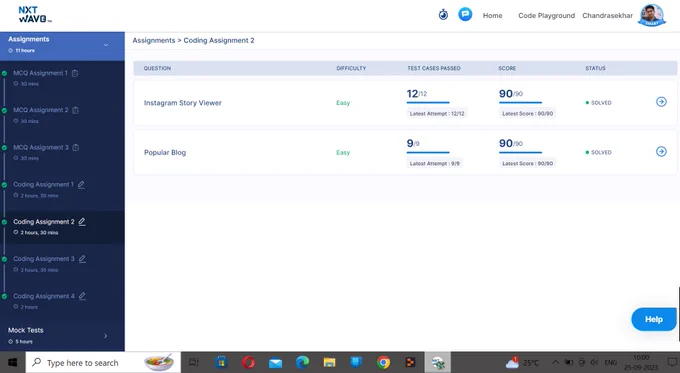Click clipboard icon beside MCQ Assignment 2
Viewport: 680px width, 373px height.
[75, 110]
